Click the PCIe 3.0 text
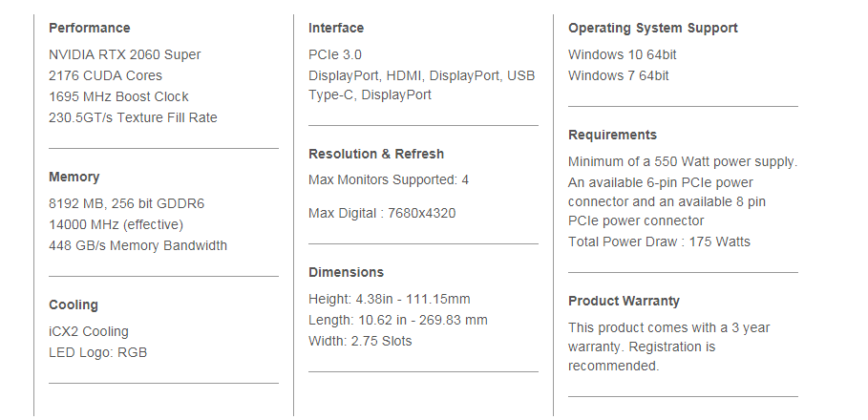This screenshot has width=868, height=420. pos(335,54)
